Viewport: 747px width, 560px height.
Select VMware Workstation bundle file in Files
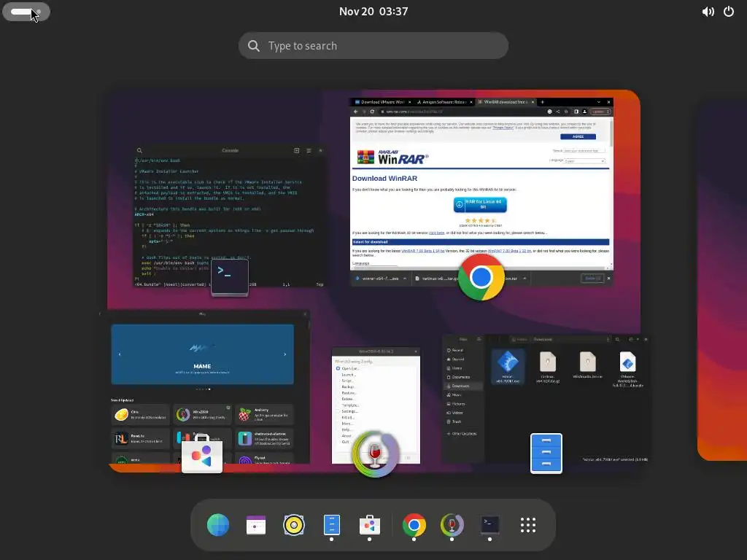click(x=627, y=368)
